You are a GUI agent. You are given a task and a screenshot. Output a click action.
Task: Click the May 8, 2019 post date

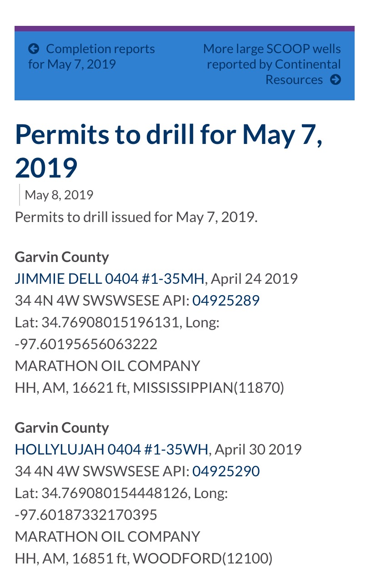click(x=59, y=195)
